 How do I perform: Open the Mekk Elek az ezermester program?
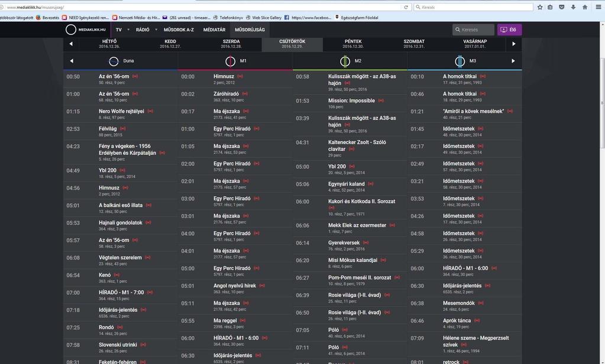point(357,226)
